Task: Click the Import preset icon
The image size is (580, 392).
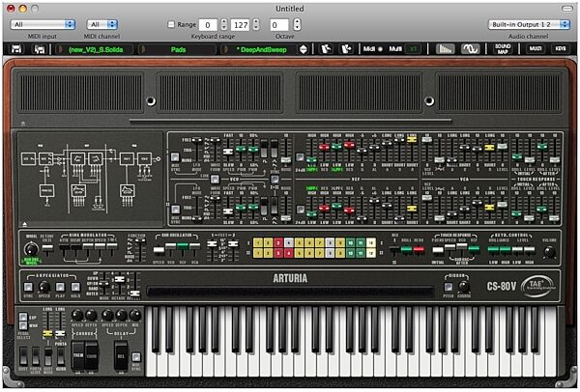Action: coord(326,49)
